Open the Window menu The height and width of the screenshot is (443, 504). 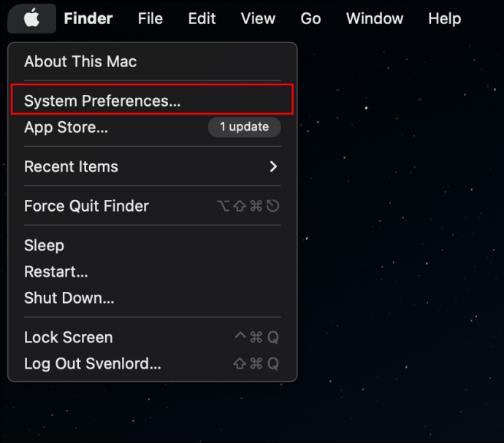pyautogui.click(x=375, y=18)
